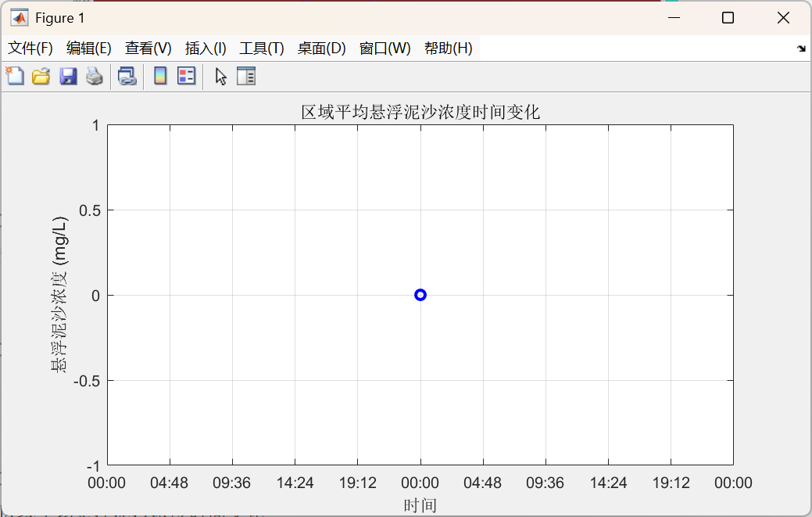Open the Property Inspector toolbar icon
The image size is (812, 517).
[x=247, y=76]
